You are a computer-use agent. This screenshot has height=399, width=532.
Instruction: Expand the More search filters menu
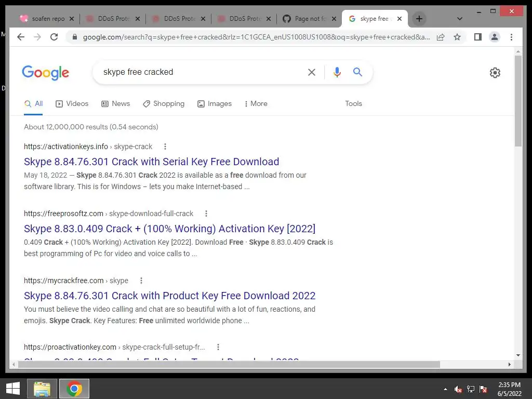pos(256,104)
